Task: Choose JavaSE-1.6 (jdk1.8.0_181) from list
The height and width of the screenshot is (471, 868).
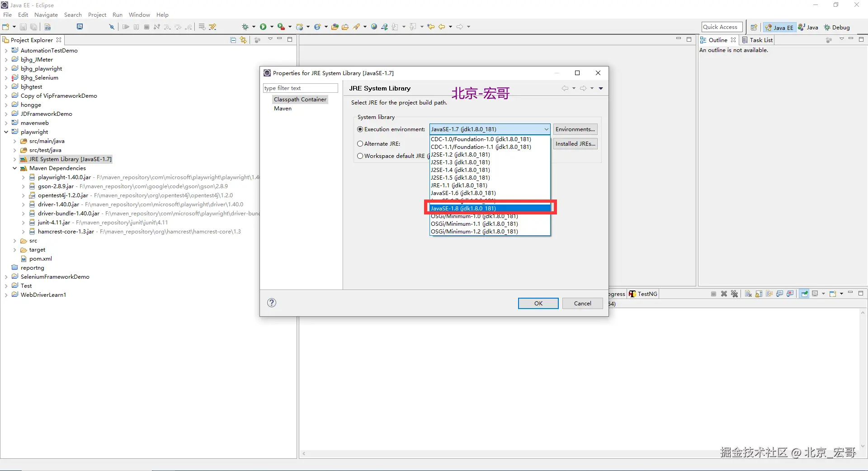Action: click(x=490, y=193)
